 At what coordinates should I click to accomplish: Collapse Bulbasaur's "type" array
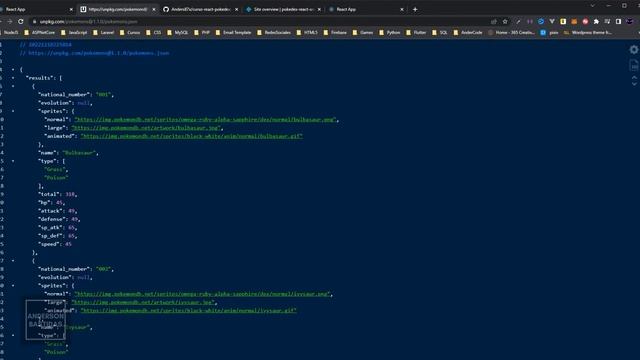click(x=13, y=161)
